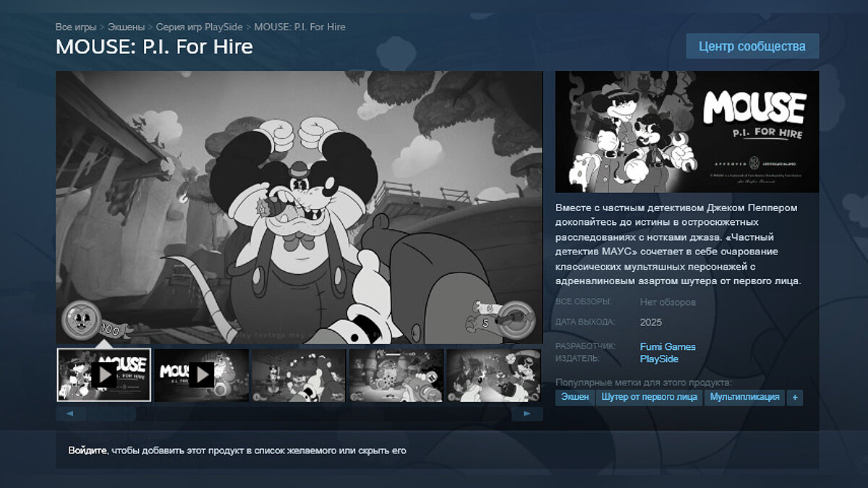Expand more tags with the plus button
The image size is (868, 488).
tap(795, 397)
